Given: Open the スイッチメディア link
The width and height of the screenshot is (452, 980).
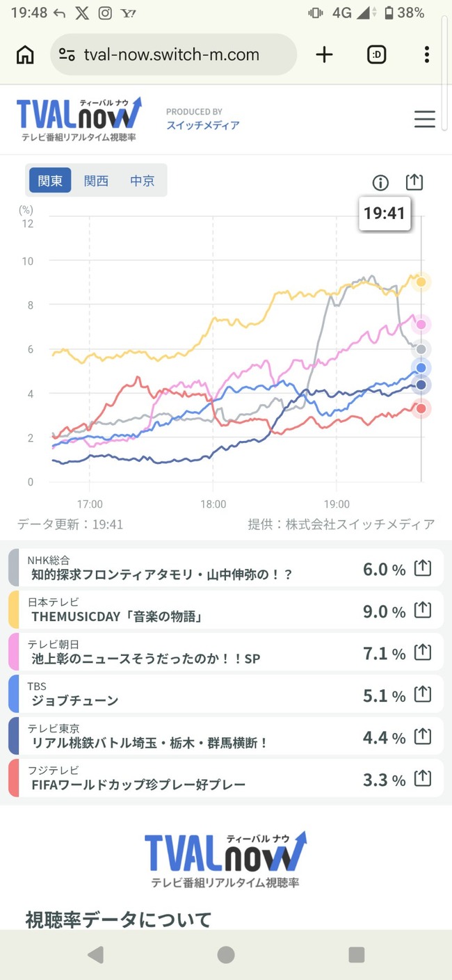Looking at the screenshot, I should (x=203, y=125).
